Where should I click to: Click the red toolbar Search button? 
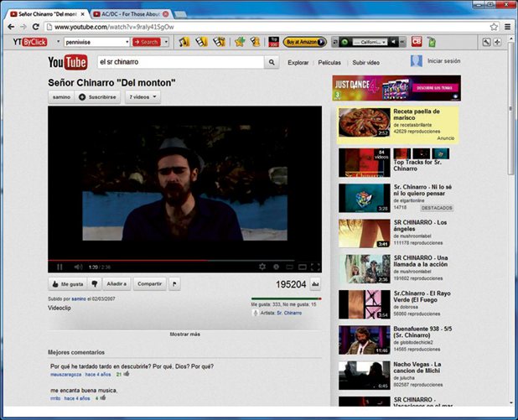point(147,42)
